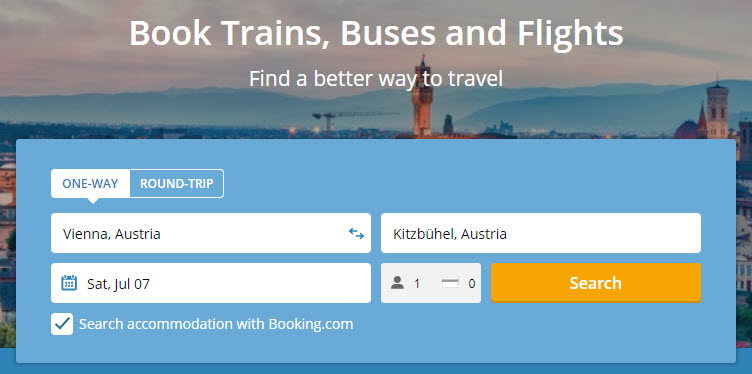Click the tall tower in background photo

pyautogui.click(x=422, y=97)
